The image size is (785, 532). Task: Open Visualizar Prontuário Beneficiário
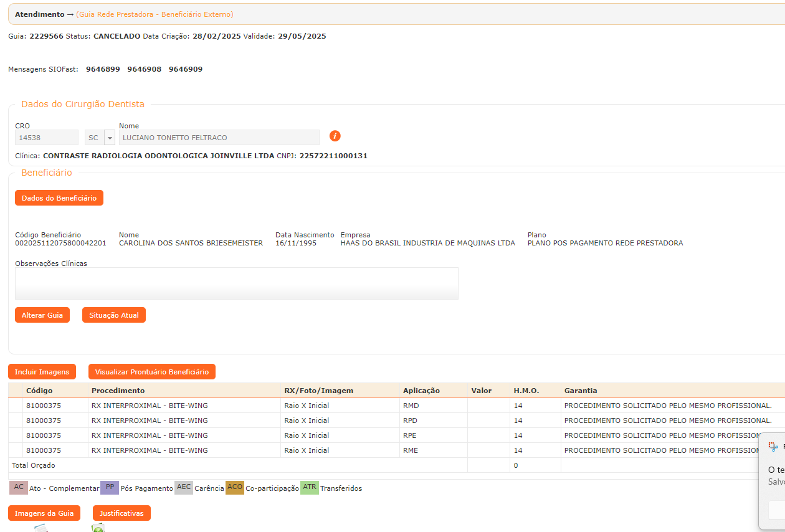point(151,372)
